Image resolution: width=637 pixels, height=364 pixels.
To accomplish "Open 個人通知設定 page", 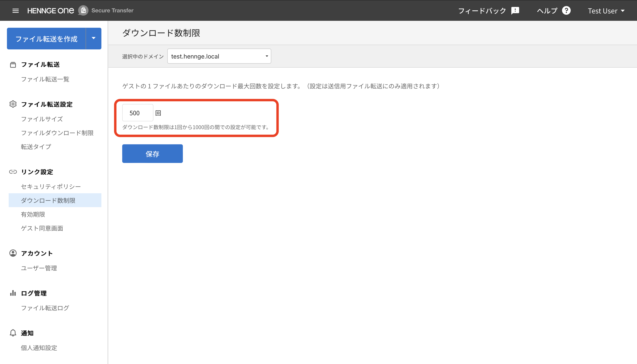I will [x=39, y=348].
